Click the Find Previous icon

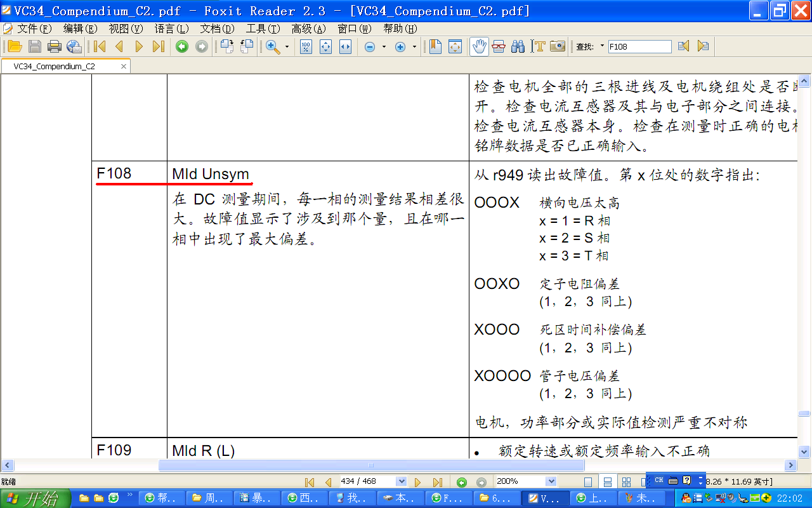coord(683,46)
